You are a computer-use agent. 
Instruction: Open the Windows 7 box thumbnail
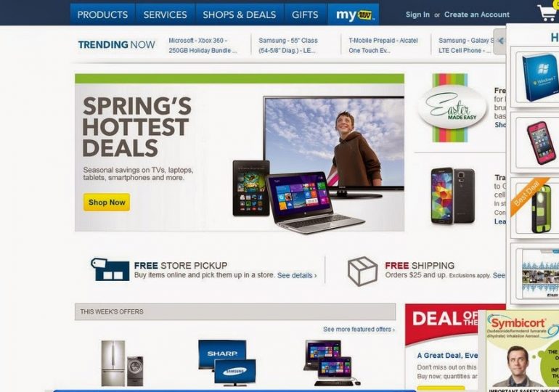click(x=539, y=78)
